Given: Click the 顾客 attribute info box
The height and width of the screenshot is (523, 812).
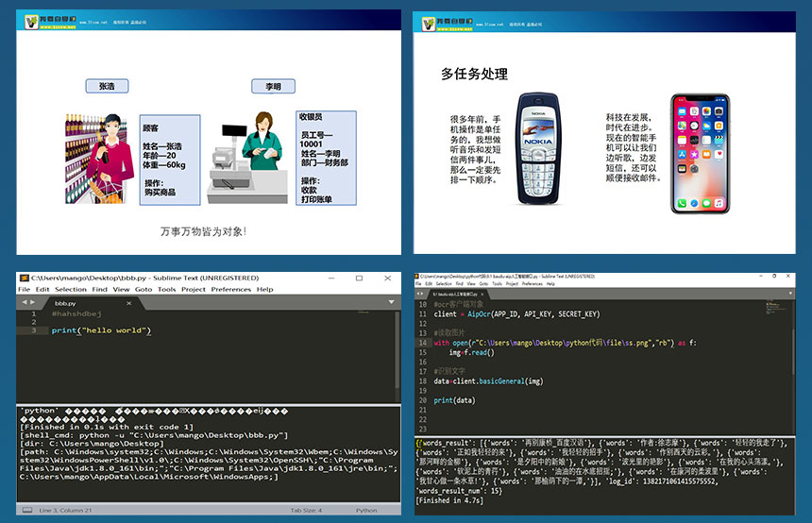Looking at the screenshot, I should tap(170, 160).
